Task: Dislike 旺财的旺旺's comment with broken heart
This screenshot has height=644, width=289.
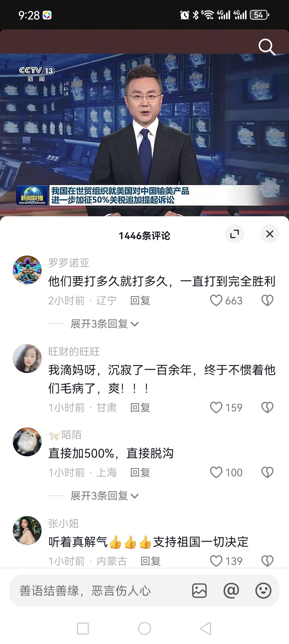Action: pos(267,407)
